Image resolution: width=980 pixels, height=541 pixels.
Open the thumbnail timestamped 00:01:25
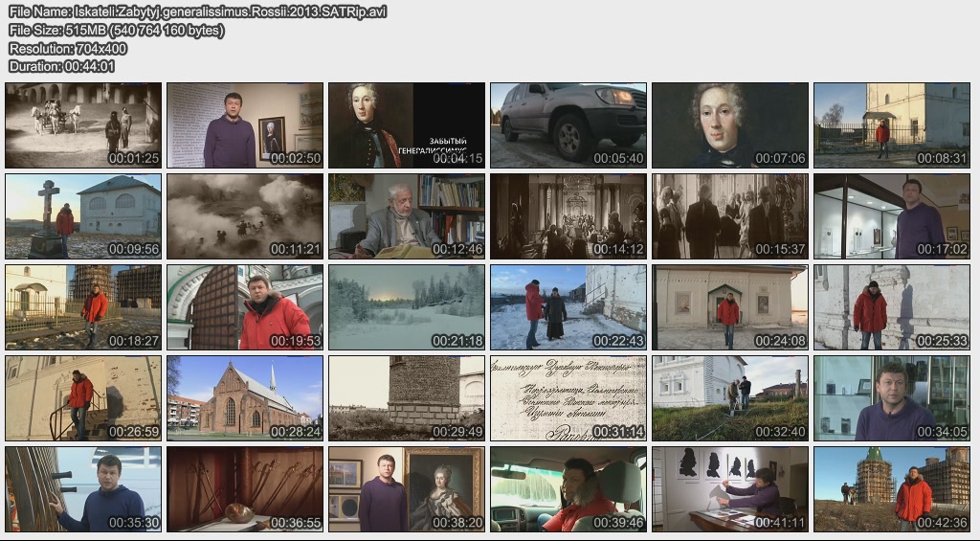pyautogui.click(x=83, y=125)
